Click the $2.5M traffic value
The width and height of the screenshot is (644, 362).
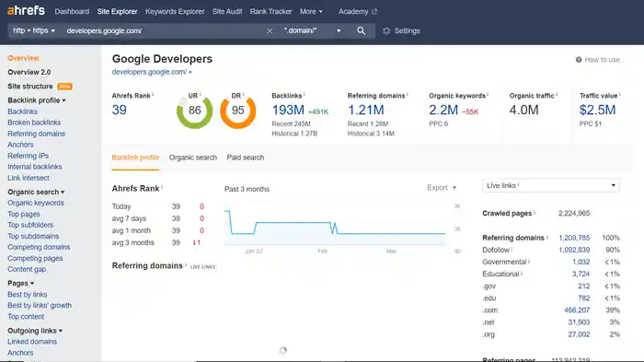click(x=598, y=111)
